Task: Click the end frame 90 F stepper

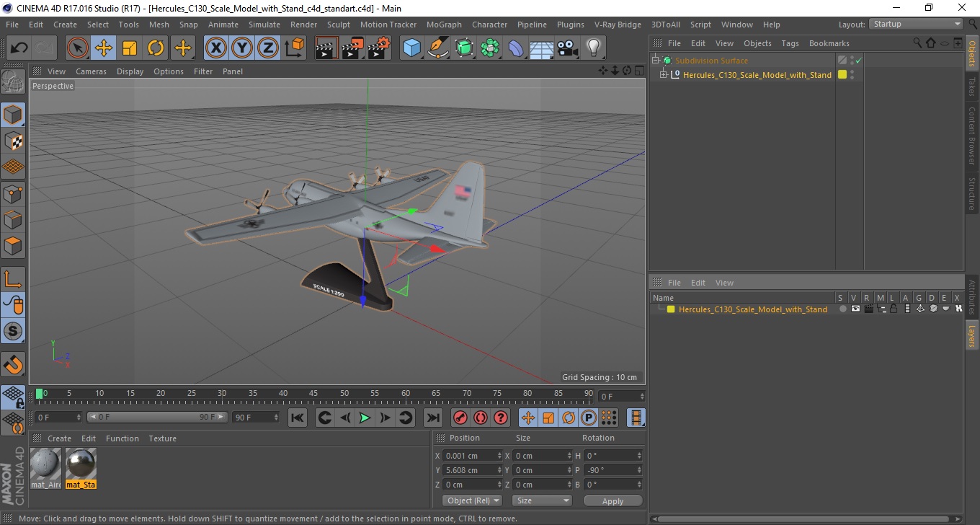Action: tap(275, 418)
